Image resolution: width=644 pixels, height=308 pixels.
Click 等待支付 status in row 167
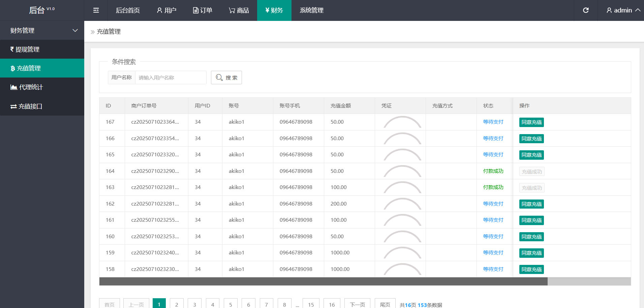pyautogui.click(x=493, y=122)
